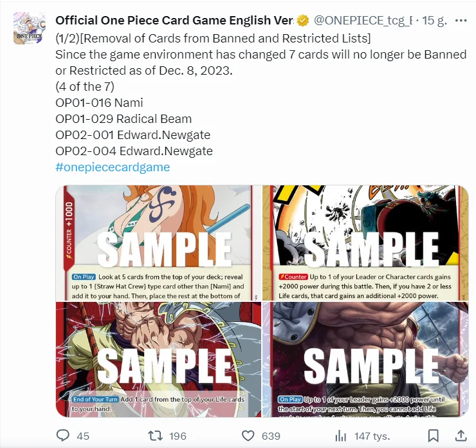Click the @ONEPIECE_tcg handle
This screenshot has width=476, height=448.
tap(363, 21)
